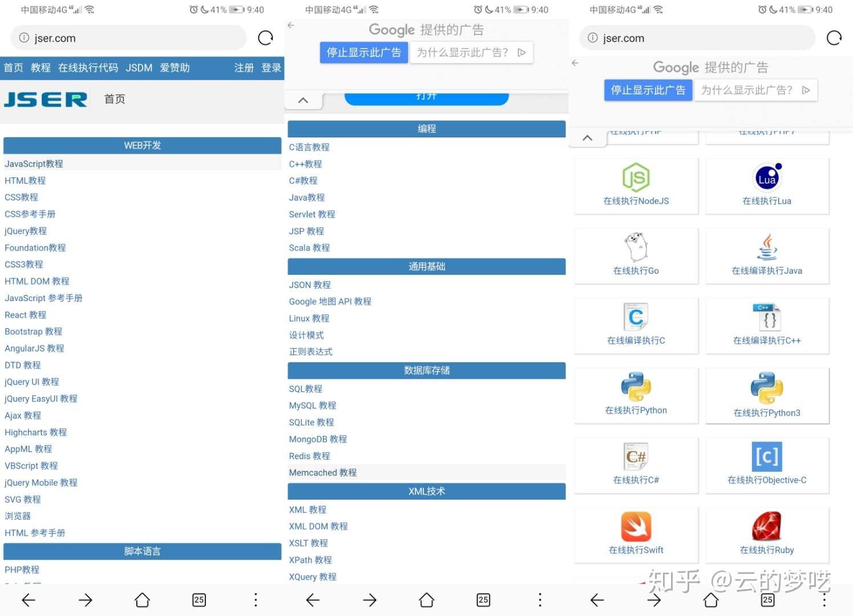
Task: Select the JSDM navigation item
Action: pos(139,68)
